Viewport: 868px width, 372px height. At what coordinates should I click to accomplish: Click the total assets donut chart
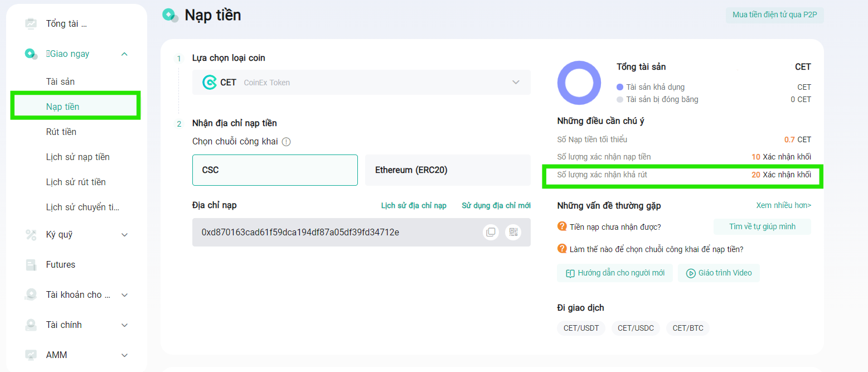coord(579,83)
